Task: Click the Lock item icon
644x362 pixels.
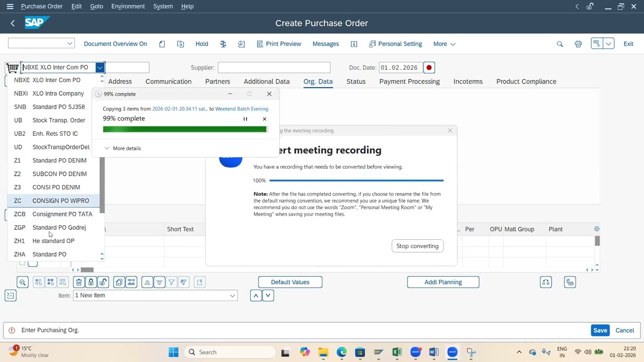Action: point(91,282)
